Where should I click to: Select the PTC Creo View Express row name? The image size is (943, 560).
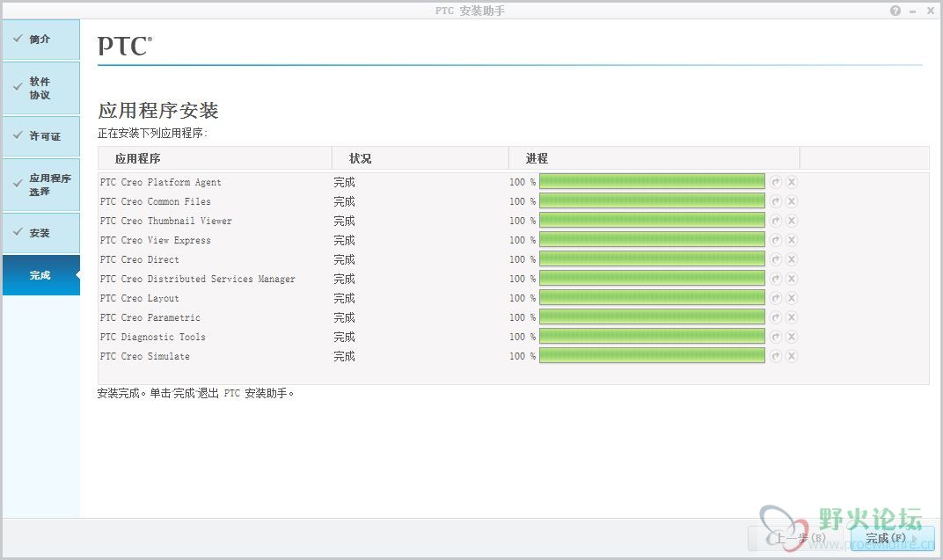click(x=155, y=240)
